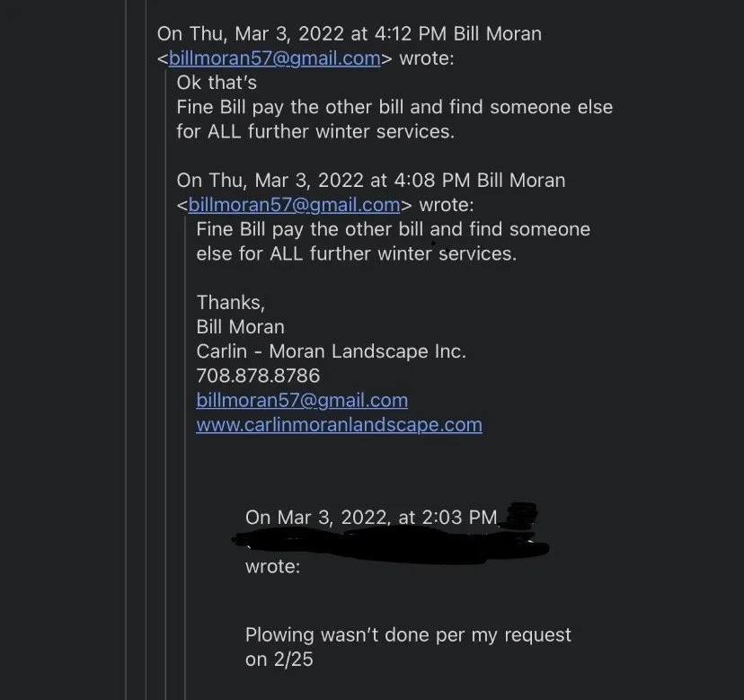
Task: Click "for ALL further winter services." line
Action: (315, 131)
